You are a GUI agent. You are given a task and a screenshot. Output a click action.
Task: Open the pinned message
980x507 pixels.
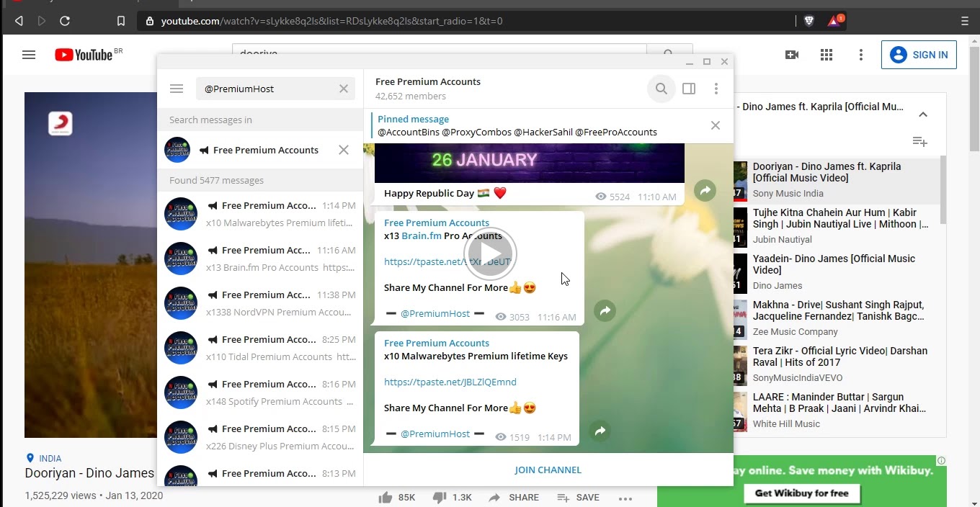540,125
